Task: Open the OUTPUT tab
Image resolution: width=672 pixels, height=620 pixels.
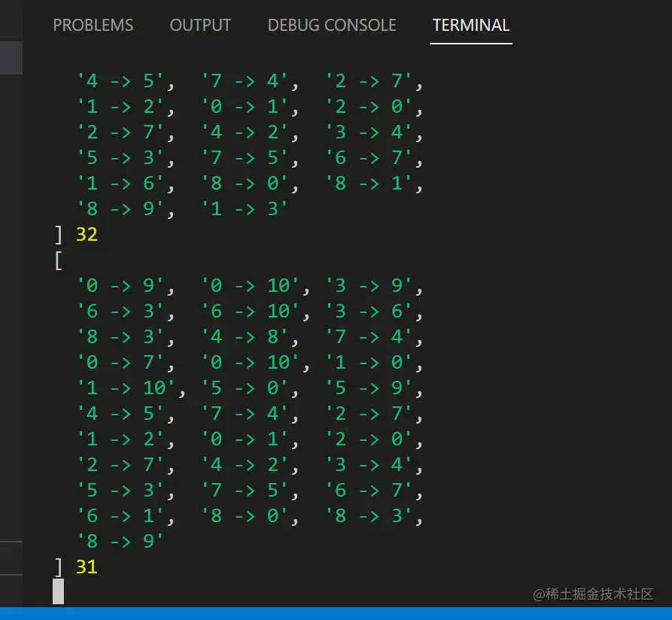Action: [x=200, y=25]
